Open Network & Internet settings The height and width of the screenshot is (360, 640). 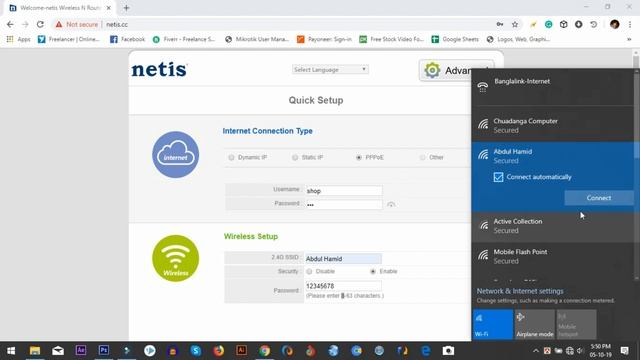520,291
